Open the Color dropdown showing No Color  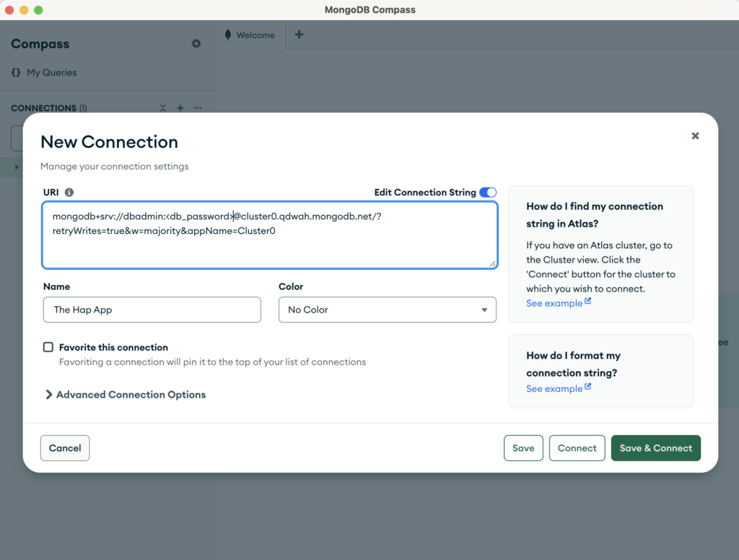coord(387,310)
